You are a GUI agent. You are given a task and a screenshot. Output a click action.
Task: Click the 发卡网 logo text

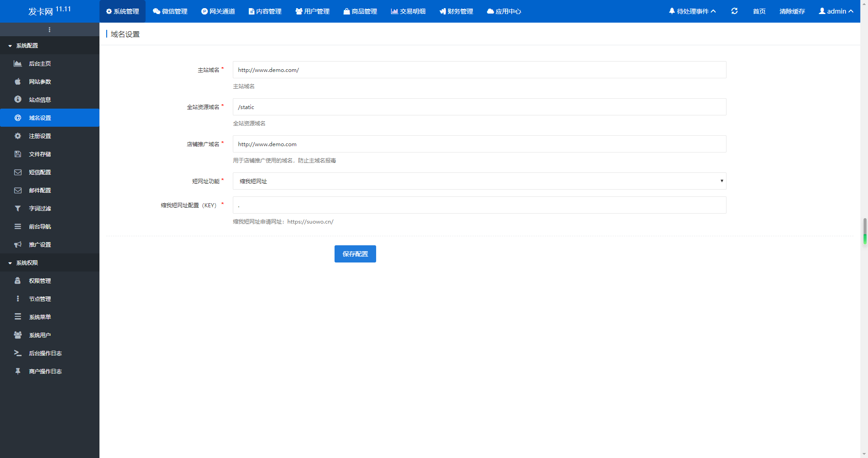[x=41, y=11]
